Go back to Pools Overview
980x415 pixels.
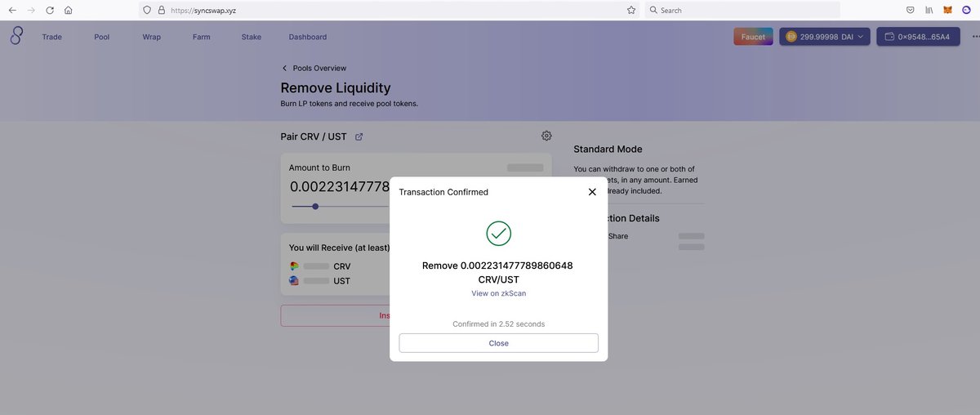(x=314, y=69)
